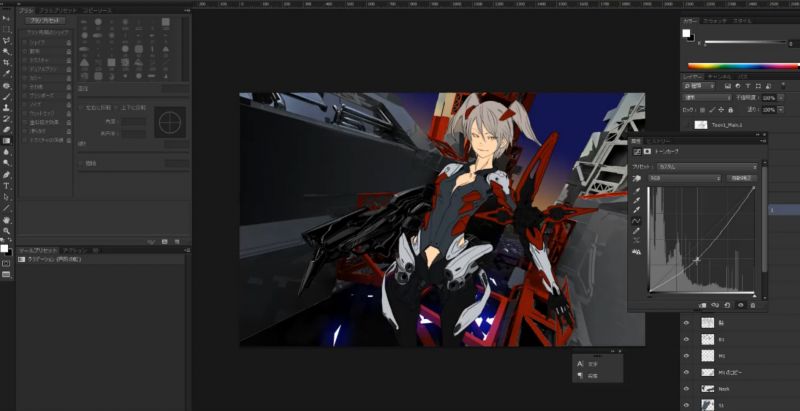The width and height of the screenshot is (800, 411).
Task: Enable the シェイプ brush option checkbox
Action: coord(24,42)
